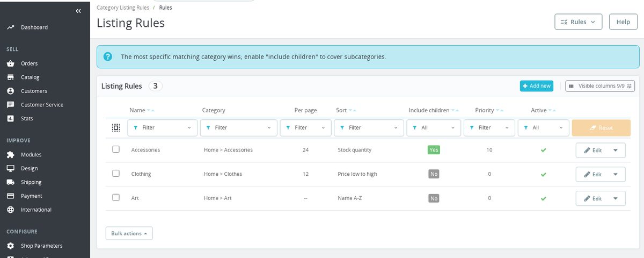Click the Home > Accessories category cell
The width and height of the screenshot is (644, 258).
(228, 150)
